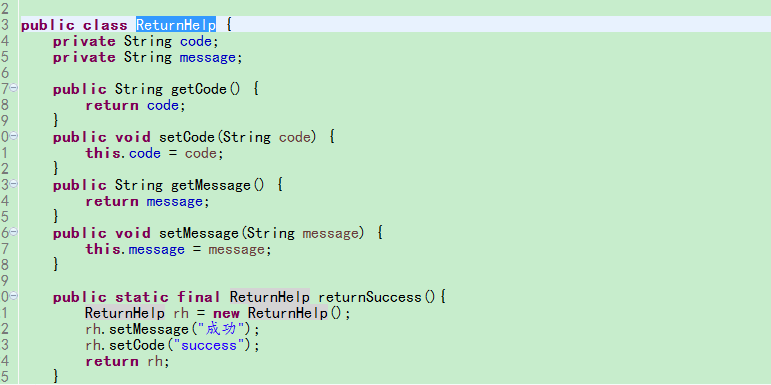This screenshot has height=385, width=771.
Task: Click the return code statement
Action: pyautogui.click(x=135, y=105)
